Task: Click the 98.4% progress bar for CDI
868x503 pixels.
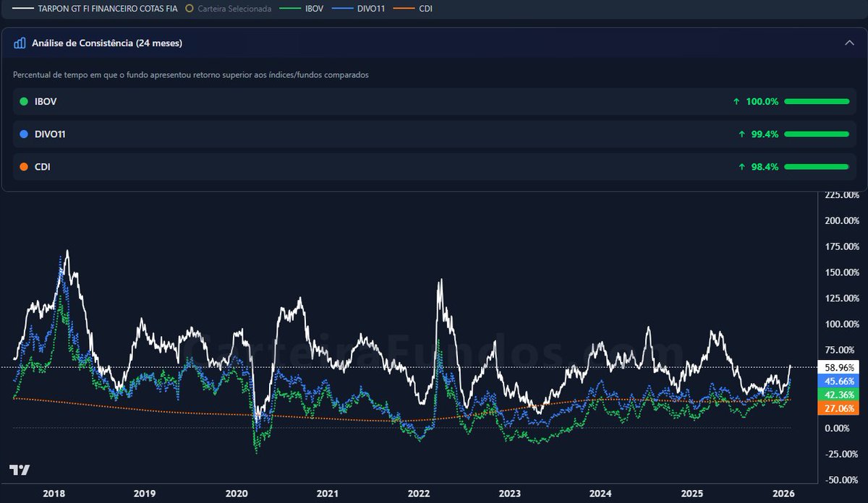Action: [816, 167]
